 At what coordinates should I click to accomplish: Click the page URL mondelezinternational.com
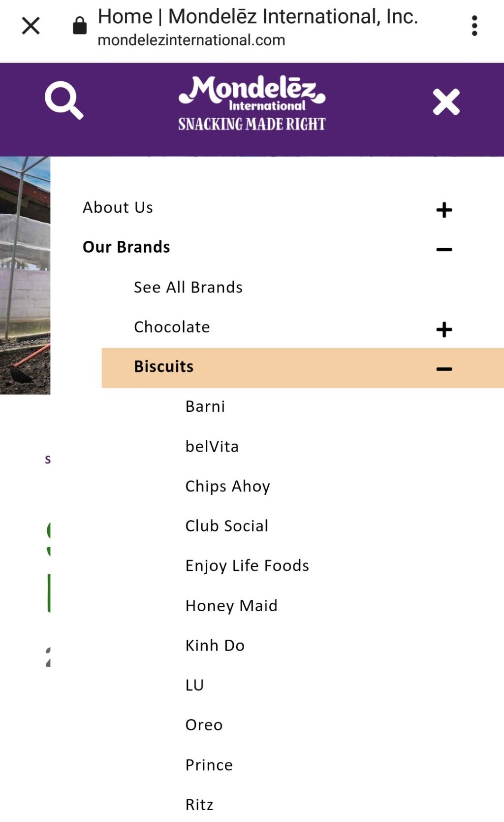(191, 40)
